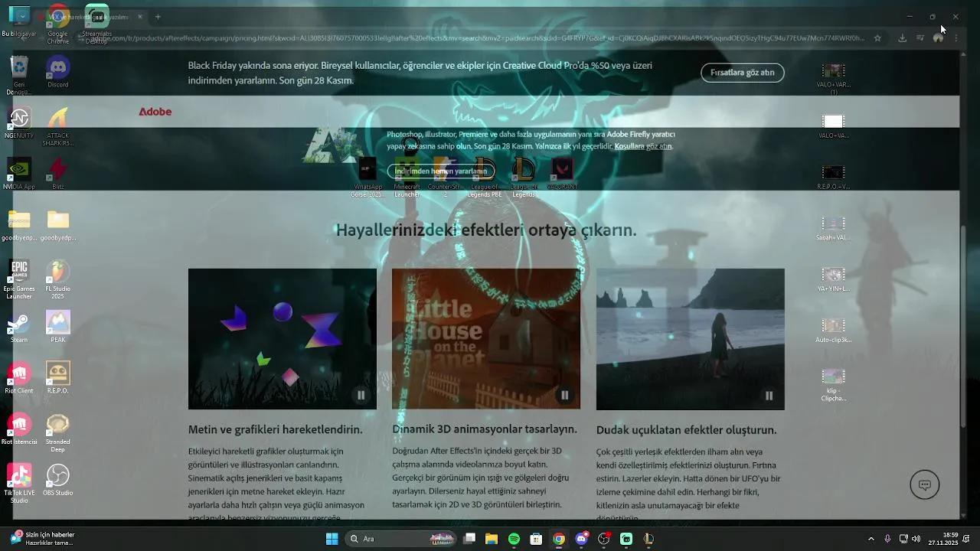Pause the Metin ve grafikleri video

point(361,395)
